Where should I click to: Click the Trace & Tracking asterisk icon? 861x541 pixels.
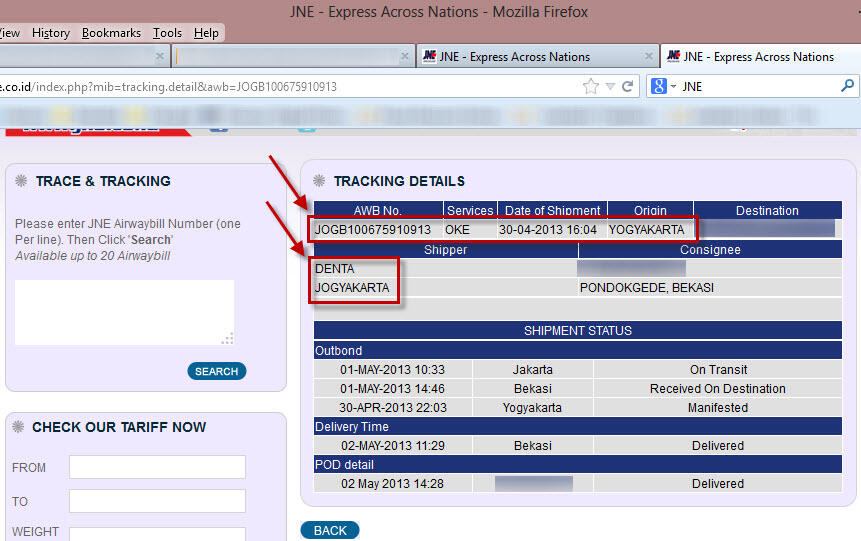[21, 181]
